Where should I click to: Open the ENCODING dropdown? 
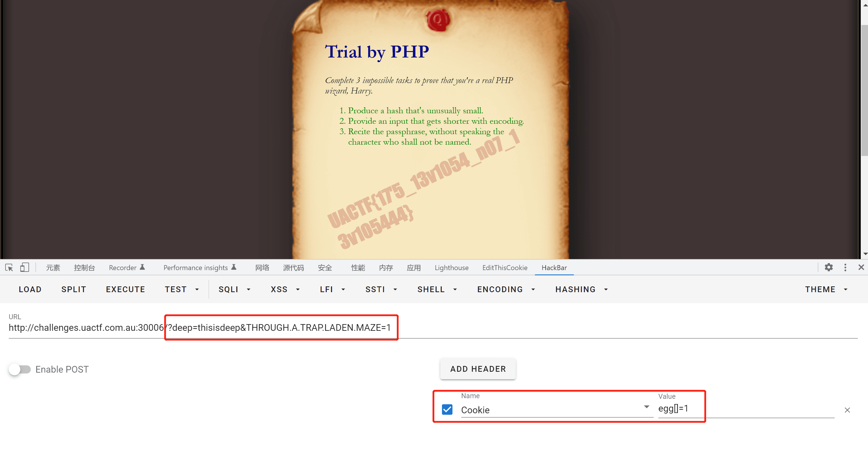(x=505, y=289)
